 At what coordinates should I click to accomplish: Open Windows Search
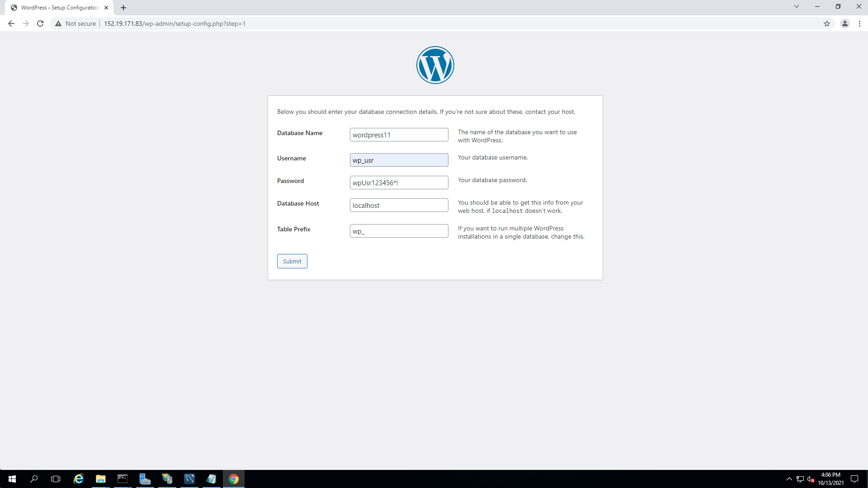tap(34, 479)
